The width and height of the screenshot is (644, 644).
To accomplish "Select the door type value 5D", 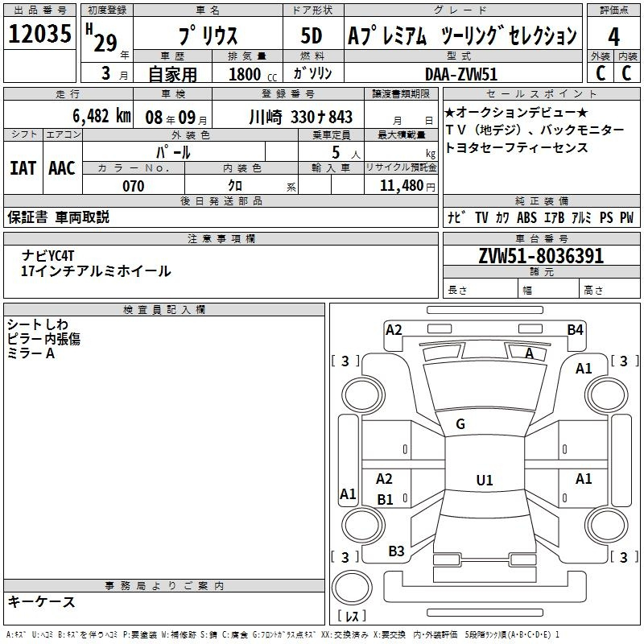I will click(312, 35).
